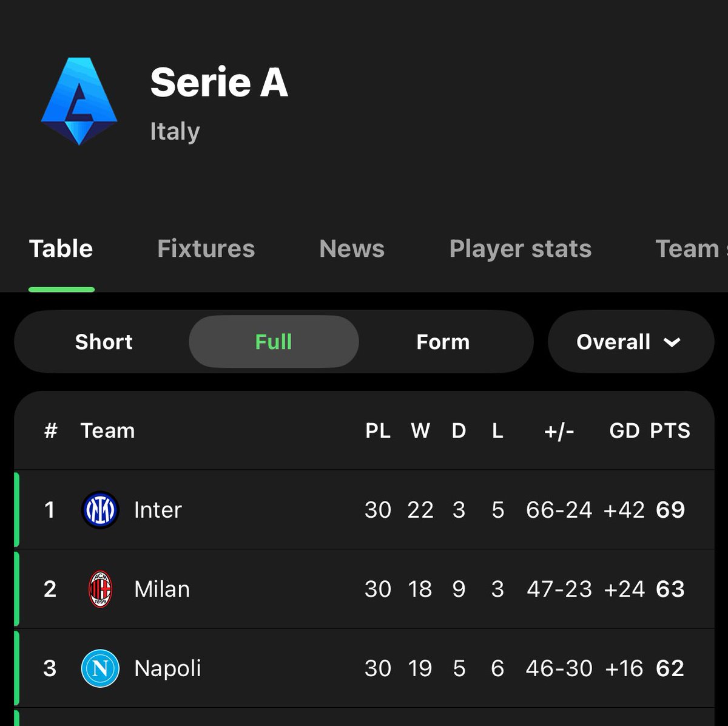Switch to the Short table view
728x726 pixels.
click(x=104, y=342)
